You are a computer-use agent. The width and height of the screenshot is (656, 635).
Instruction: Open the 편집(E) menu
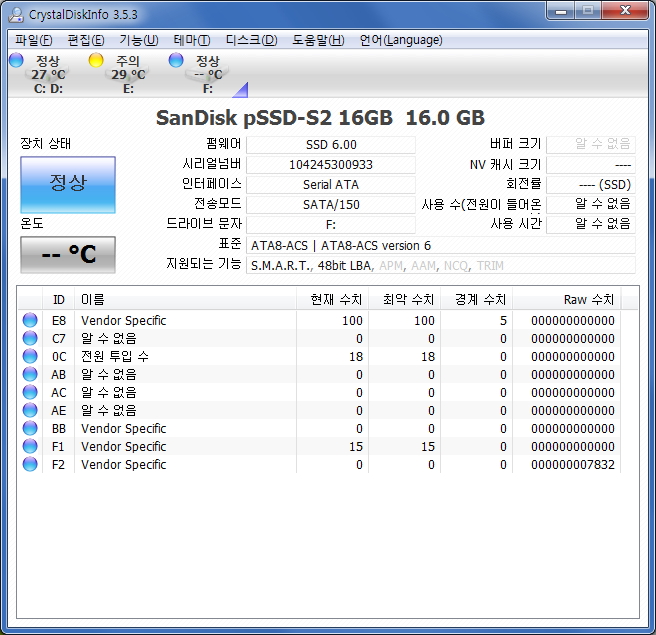click(86, 40)
